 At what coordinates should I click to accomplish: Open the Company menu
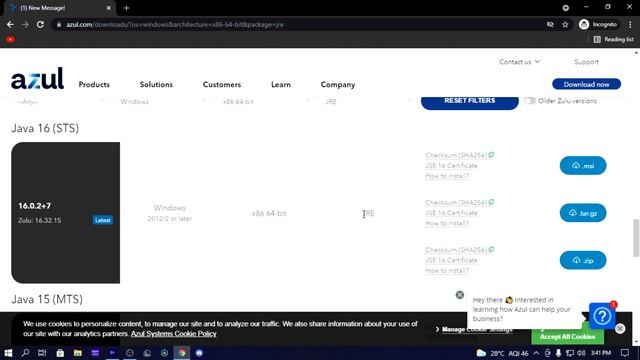[338, 84]
